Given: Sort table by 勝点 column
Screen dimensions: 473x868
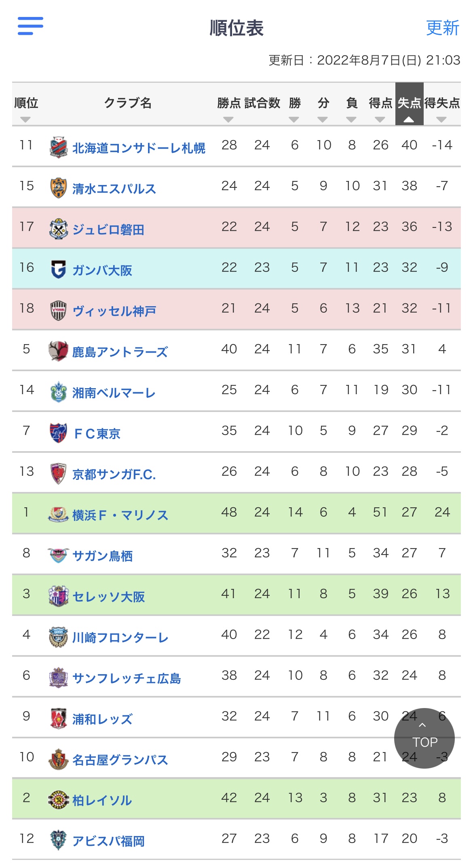Looking at the screenshot, I should coord(228,108).
